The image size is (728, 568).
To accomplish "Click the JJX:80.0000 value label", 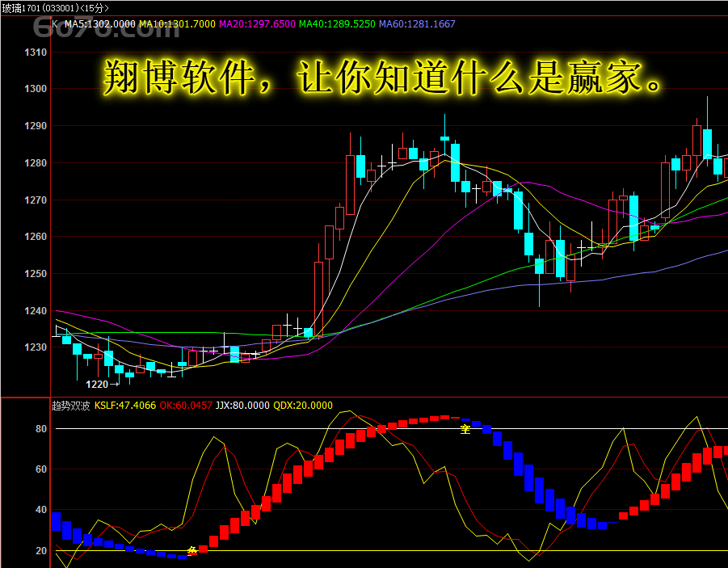I will pyautogui.click(x=242, y=406).
